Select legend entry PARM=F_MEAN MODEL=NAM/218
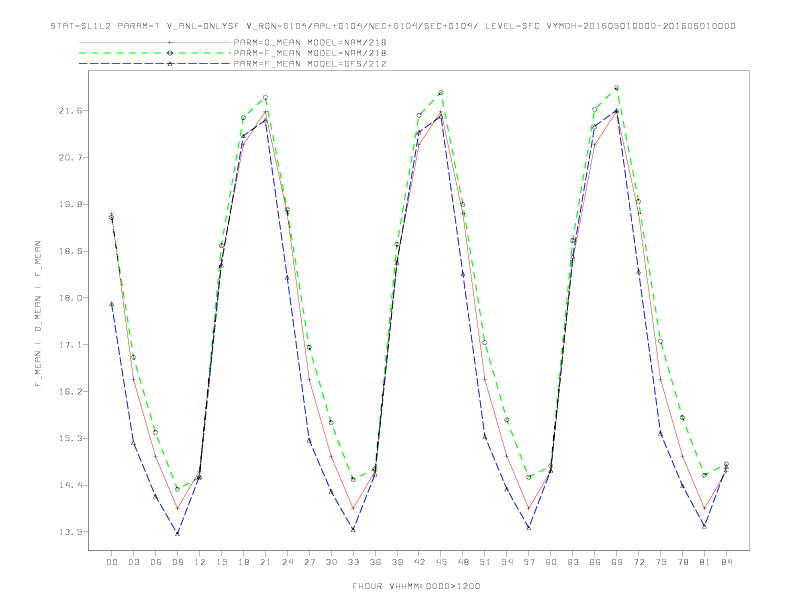The image size is (792, 612). tap(310, 53)
